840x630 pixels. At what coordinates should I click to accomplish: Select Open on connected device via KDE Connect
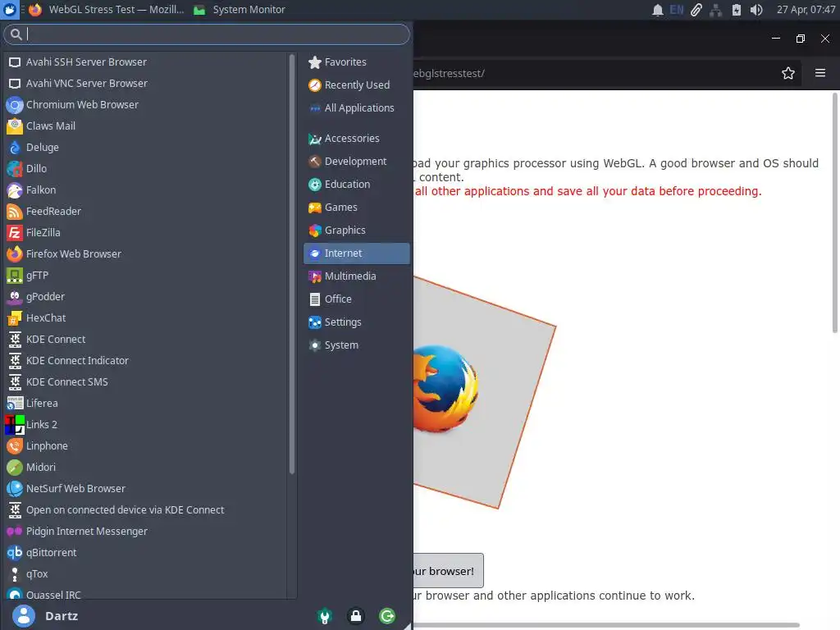coord(145,510)
